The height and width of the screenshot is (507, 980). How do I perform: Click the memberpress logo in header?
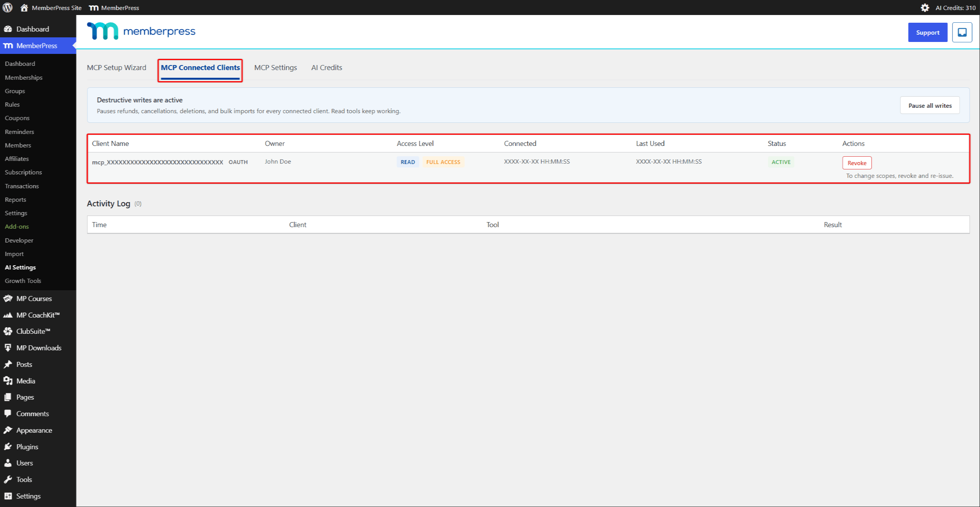click(141, 31)
